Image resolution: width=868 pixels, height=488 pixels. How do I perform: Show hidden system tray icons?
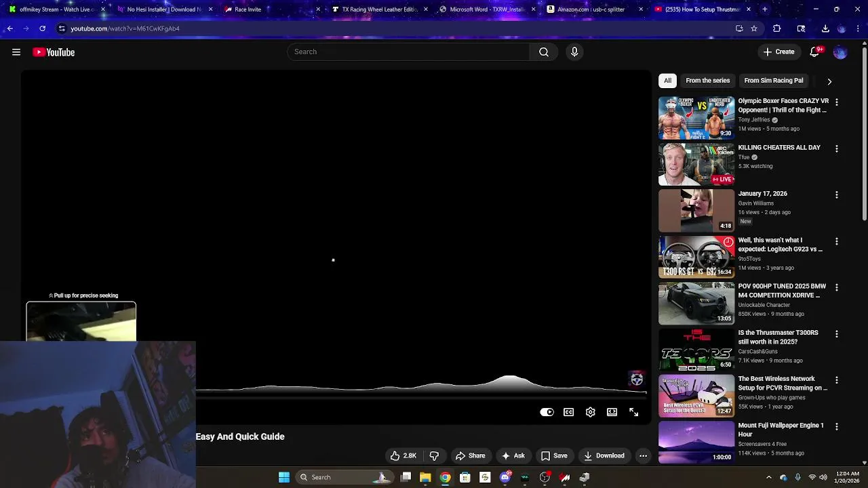click(768, 477)
